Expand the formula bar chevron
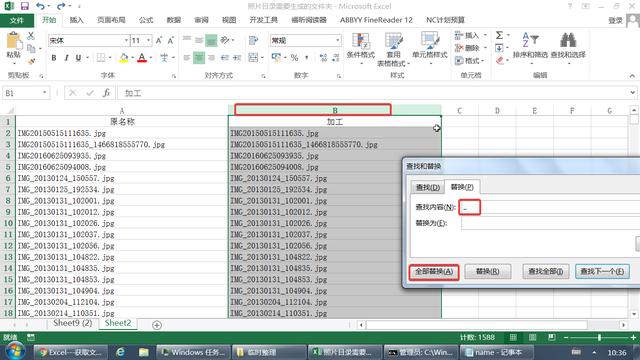Viewport: 640px width, 360px height. (633, 93)
